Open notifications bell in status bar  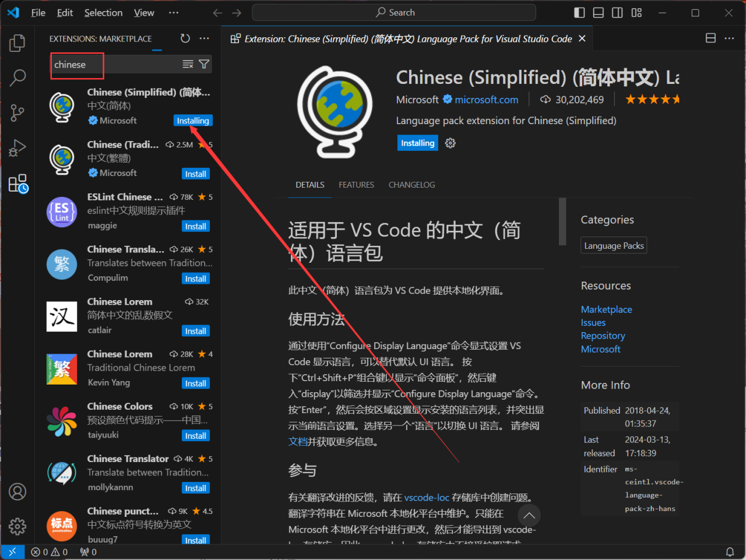730,552
